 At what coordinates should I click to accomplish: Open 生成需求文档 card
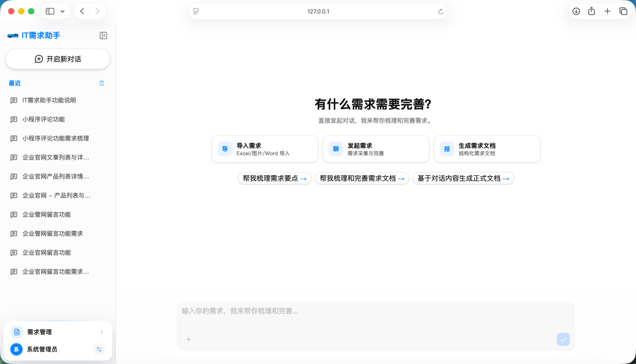tap(487, 149)
